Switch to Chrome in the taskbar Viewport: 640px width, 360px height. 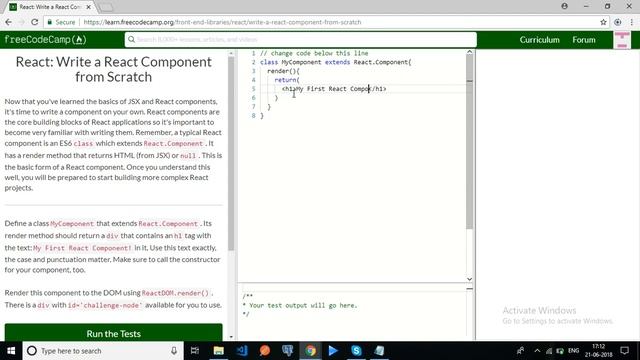click(x=310, y=351)
